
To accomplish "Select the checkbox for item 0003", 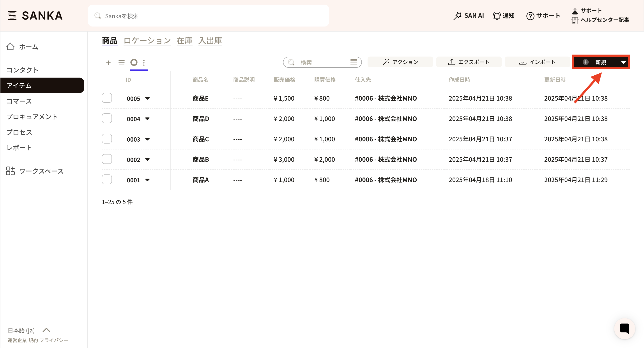I will [x=107, y=139].
